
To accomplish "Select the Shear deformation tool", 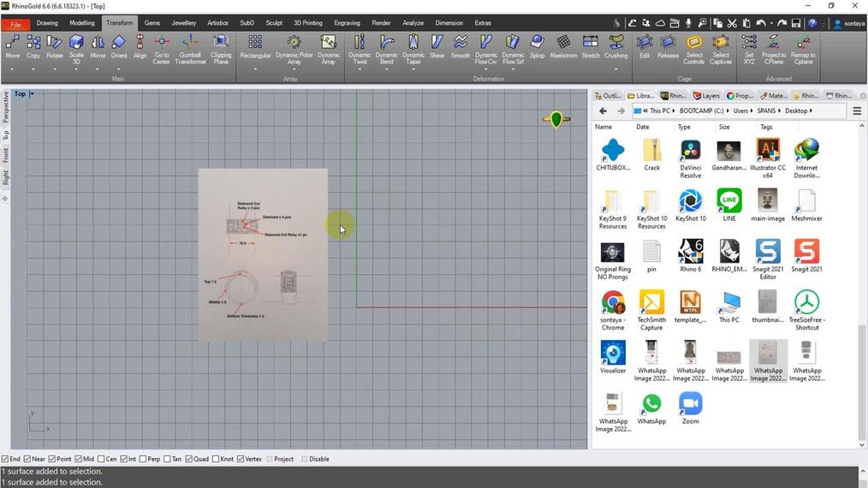I will [437, 46].
